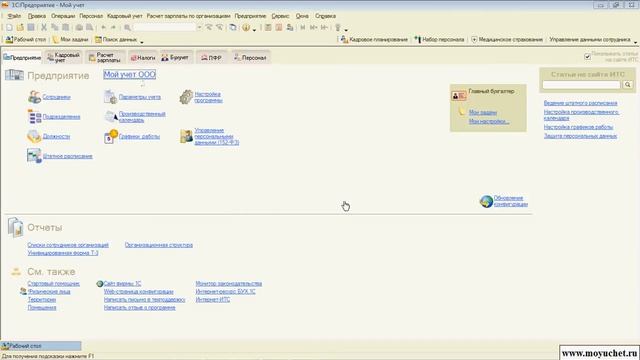The height and width of the screenshot is (360, 640).
Task: Click the Подразделения departments icon
Action: point(34,117)
